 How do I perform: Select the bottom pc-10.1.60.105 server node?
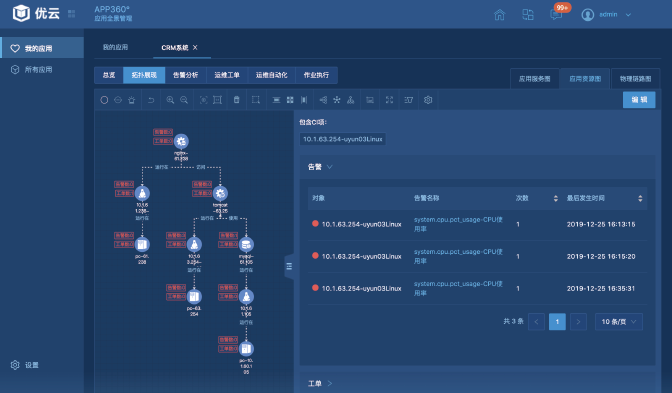coord(246,348)
